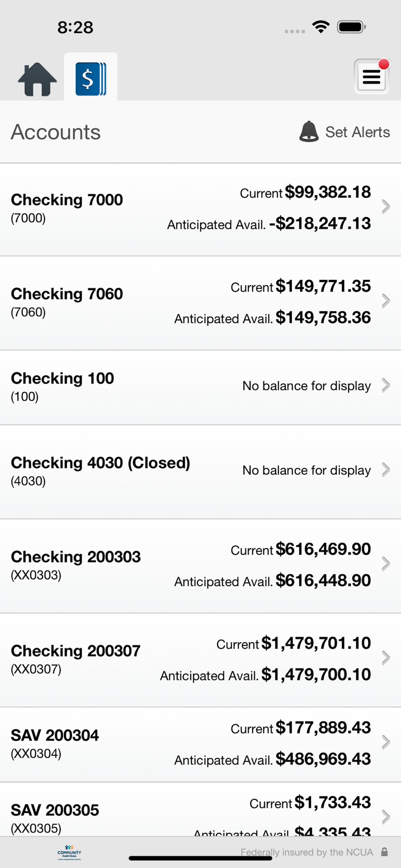Select the SAV 200304 account name

pos(55,735)
